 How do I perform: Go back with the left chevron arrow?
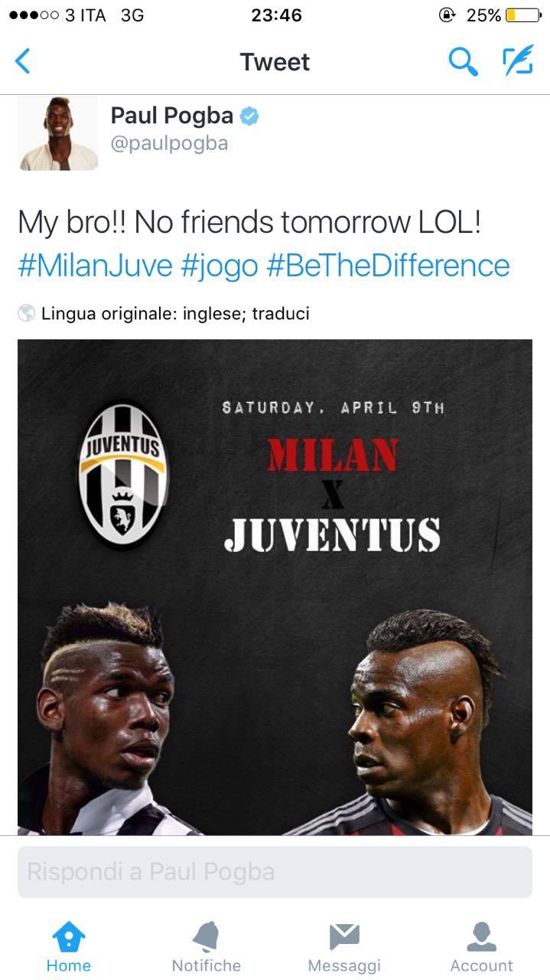(x=23, y=61)
